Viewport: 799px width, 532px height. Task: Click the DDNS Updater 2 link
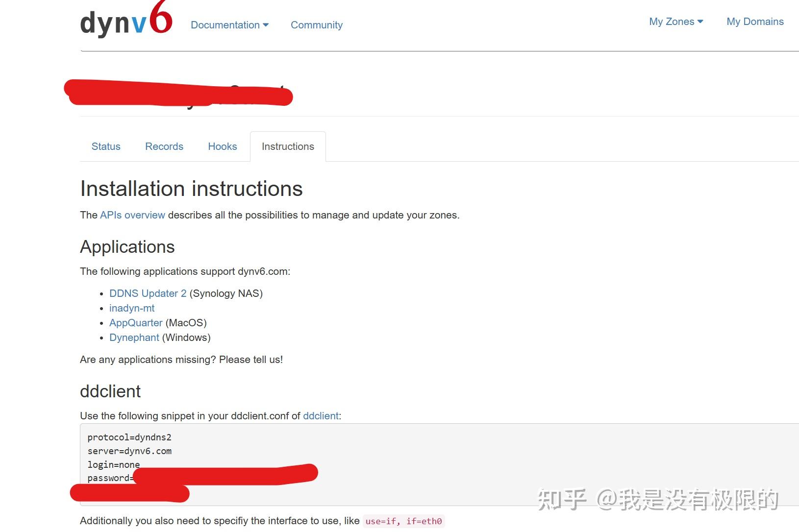pyautogui.click(x=147, y=293)
